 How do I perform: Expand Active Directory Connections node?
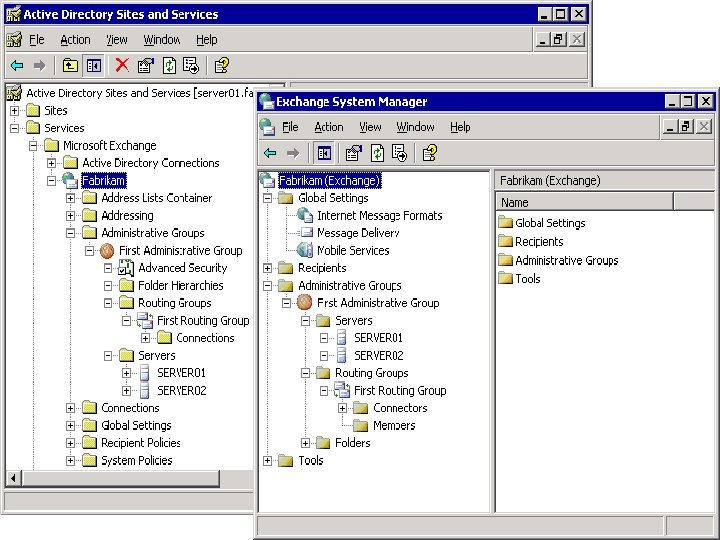tap(51, 163)
